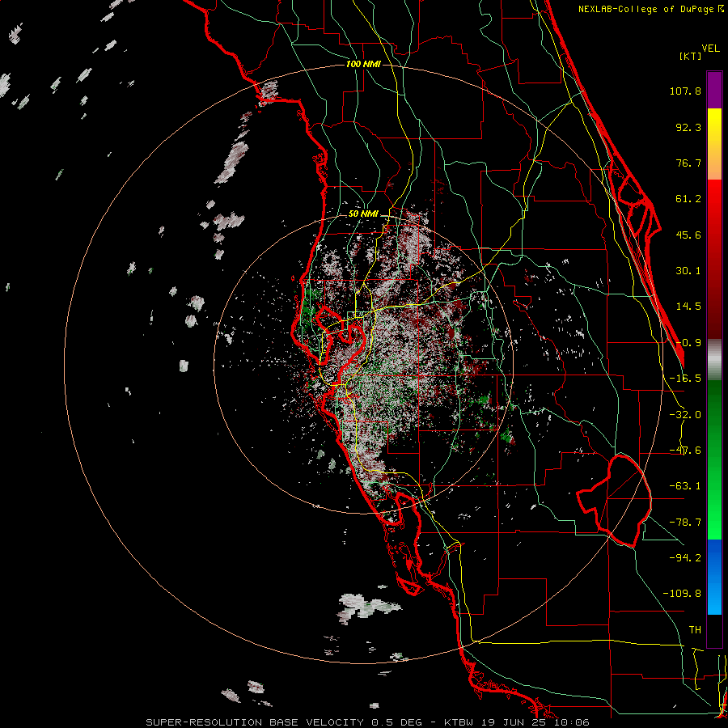Select the 45.6 velocity scale value
Viewport: 728px width, 728px height.
click(x=688, y=235)
